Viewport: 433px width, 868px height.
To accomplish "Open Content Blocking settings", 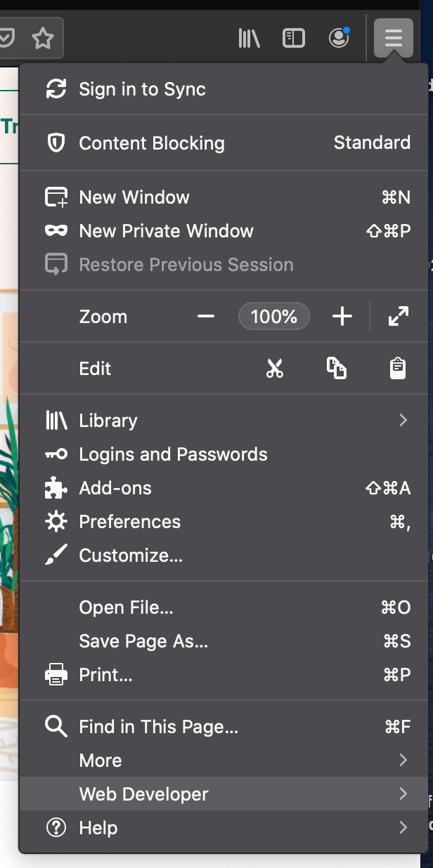I will 152,143.
